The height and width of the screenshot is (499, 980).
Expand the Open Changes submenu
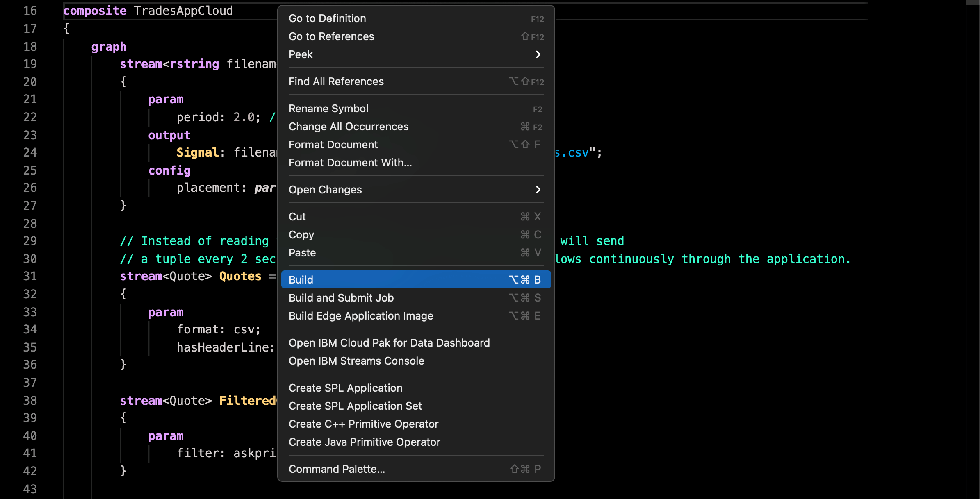(x=538, y=190)
